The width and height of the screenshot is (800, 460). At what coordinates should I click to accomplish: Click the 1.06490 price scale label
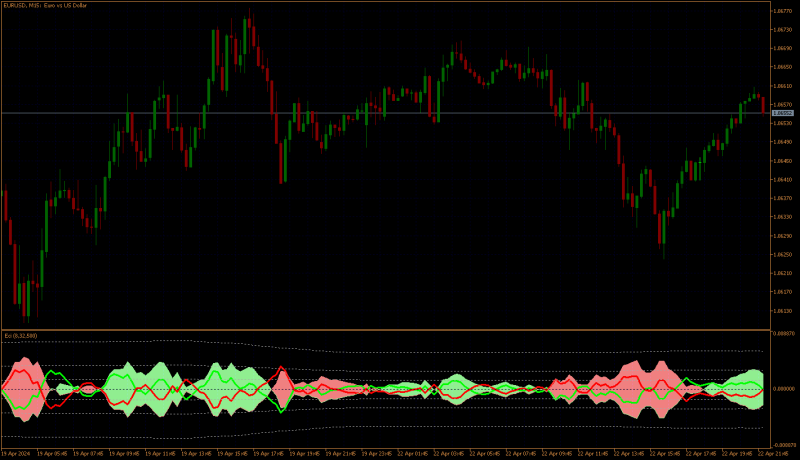point(783,142)
